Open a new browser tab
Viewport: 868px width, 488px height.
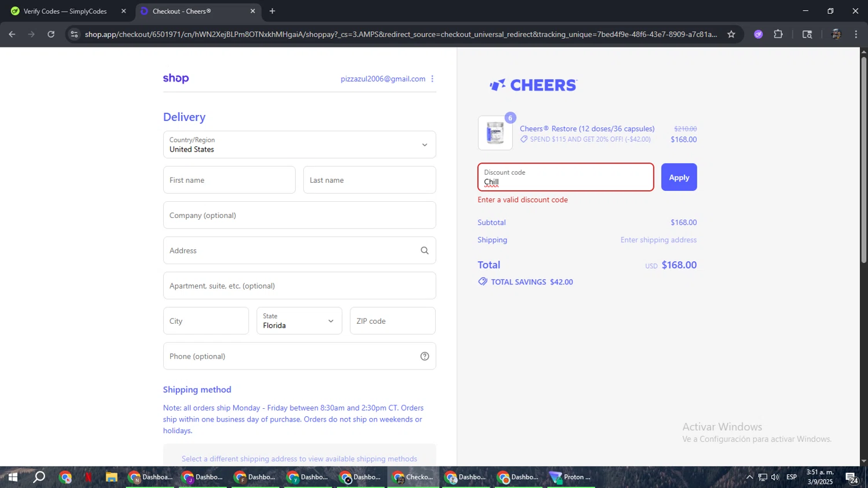point(272,11)
